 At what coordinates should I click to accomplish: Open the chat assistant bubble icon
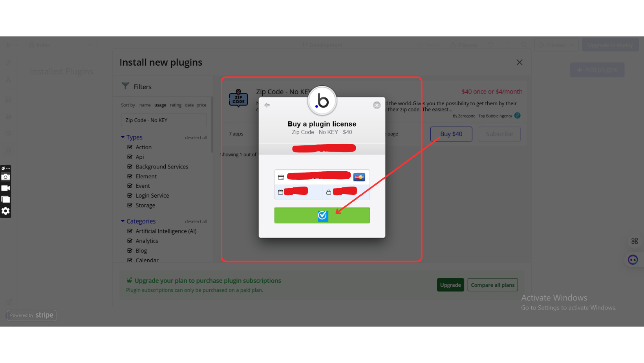633,260
